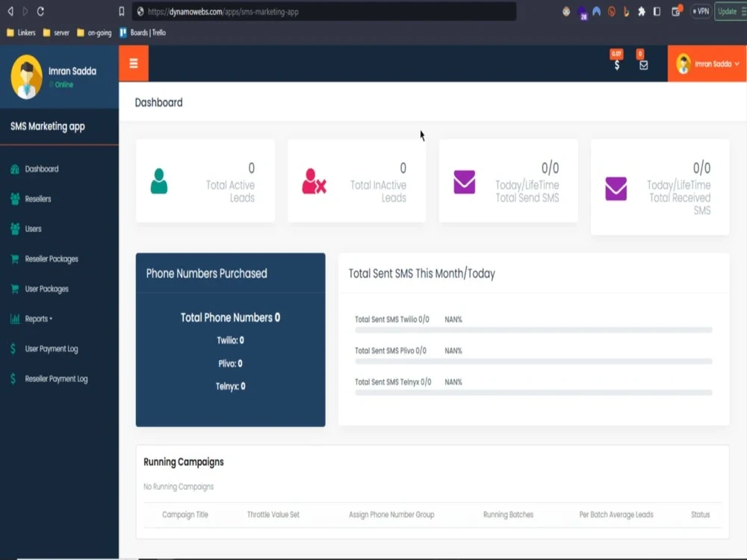Click the green Total Active Leads person icon
The height and width of the screenshot is (560, 747).
click(x=159, y=181)
